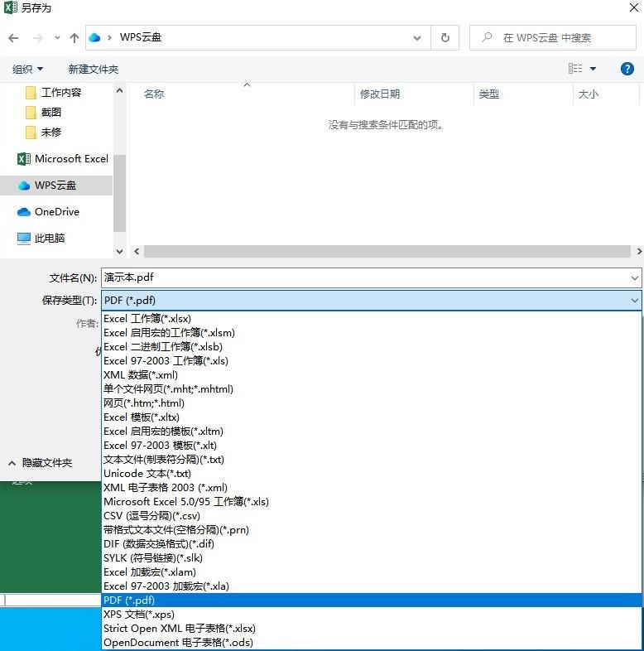Screen dimensions: 644x651
Task: Choose Excel 工作簿(*.xlsx) format
Action: 372,319
